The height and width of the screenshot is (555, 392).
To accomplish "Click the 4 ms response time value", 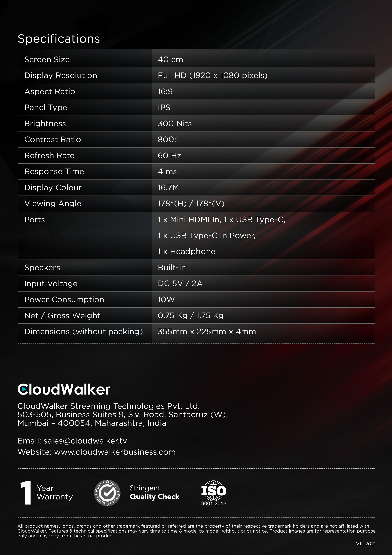I will [x=167, y=171].
